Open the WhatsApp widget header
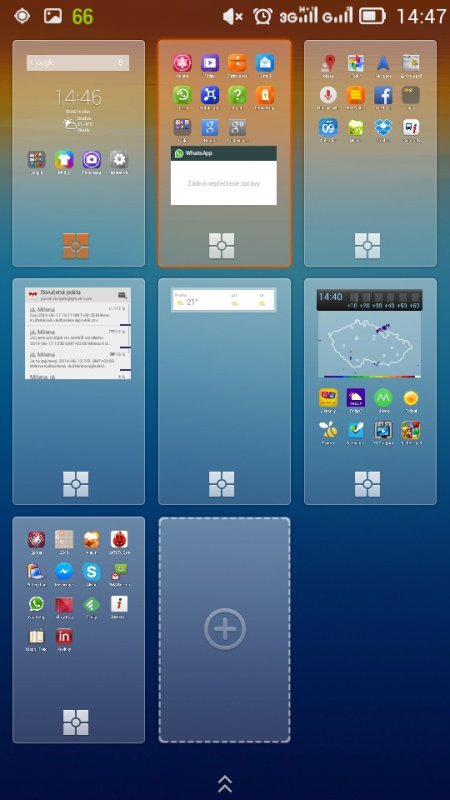450x800 pixels. 224,153
